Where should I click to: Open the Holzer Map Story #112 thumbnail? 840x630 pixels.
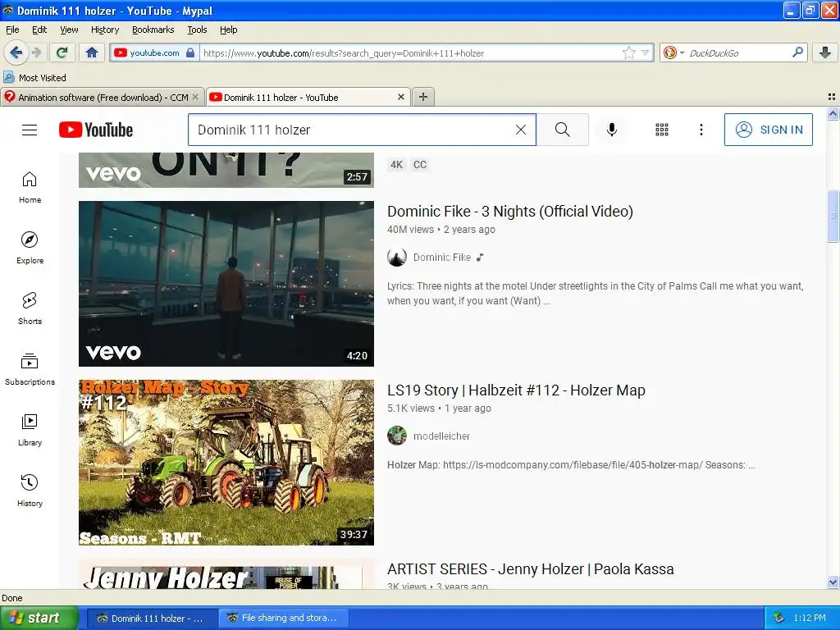[x=226, y=463]
